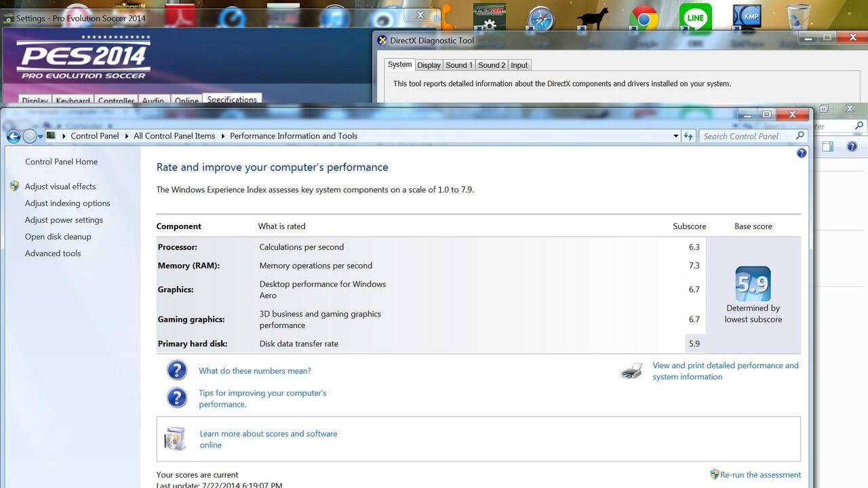This screenshot has width=868, height=488.
Task: Open the Recycle Bin
Action: (x=798, y=17)
